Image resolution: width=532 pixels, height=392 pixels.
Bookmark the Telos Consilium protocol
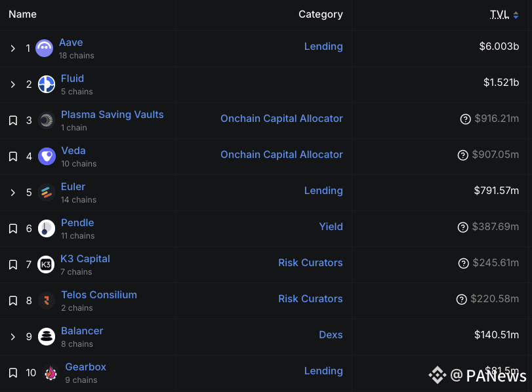click(12, 300)
